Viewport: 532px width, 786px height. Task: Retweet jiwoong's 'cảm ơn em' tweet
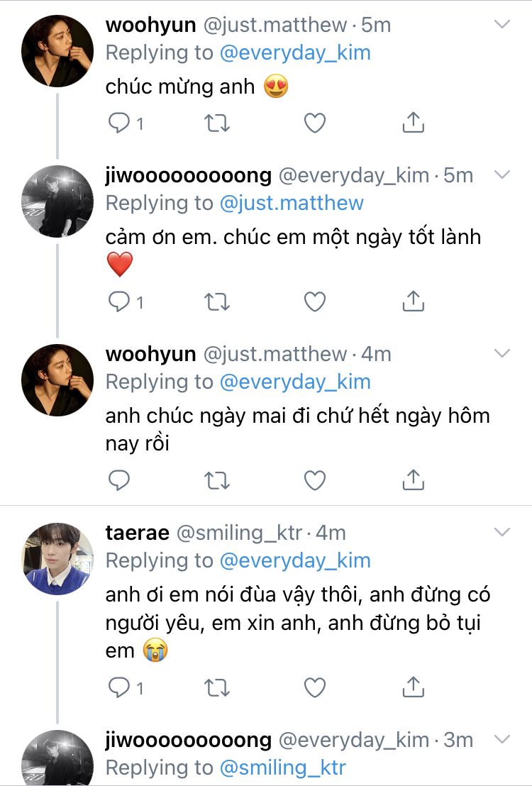point(217,302)
